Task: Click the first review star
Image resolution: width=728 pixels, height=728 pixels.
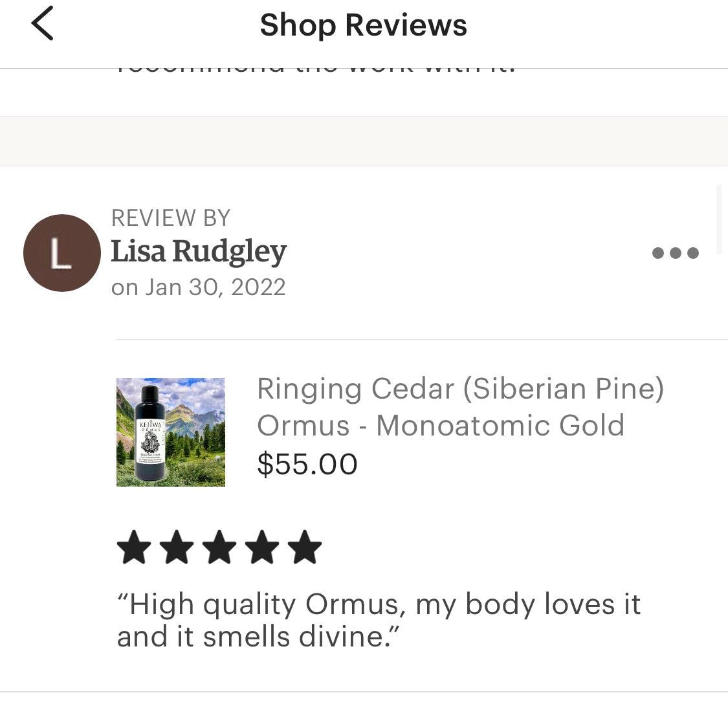Action: point(134,547)
